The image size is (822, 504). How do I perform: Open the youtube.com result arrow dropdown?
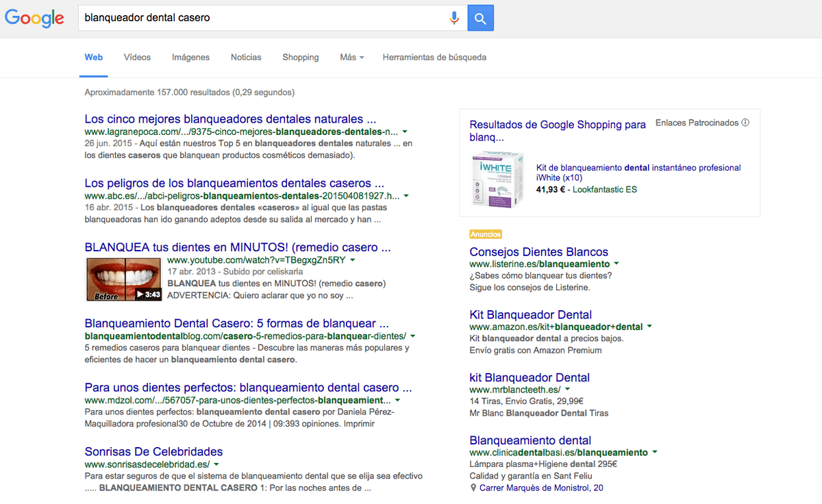(x=352, y=261)
